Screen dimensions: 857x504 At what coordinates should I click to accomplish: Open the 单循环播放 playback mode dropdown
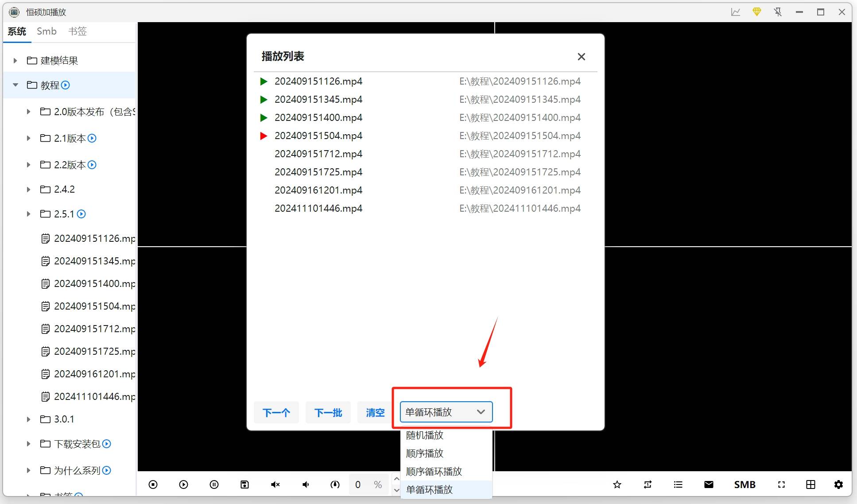coord(445,412)
